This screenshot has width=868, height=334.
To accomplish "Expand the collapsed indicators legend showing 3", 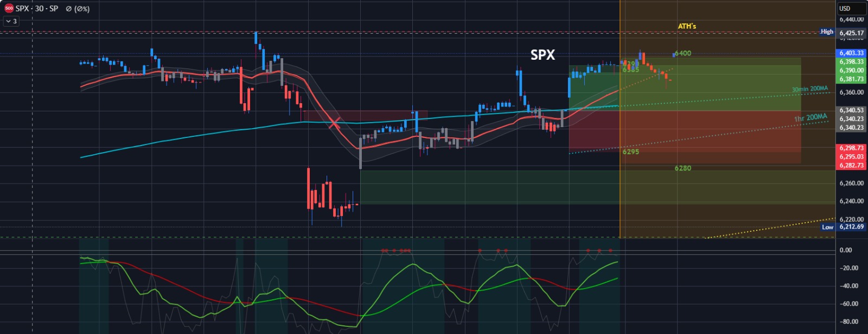I will tap(11, 21).
